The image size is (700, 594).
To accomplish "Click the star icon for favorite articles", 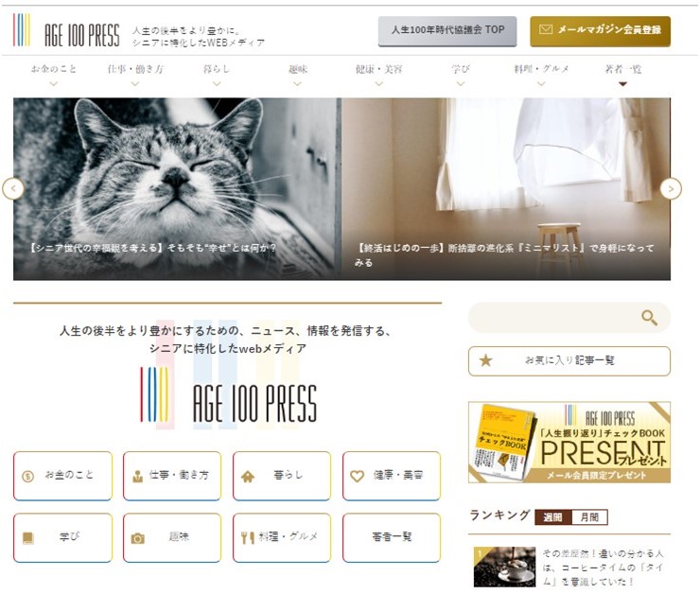I will click(x=485, y=360).
